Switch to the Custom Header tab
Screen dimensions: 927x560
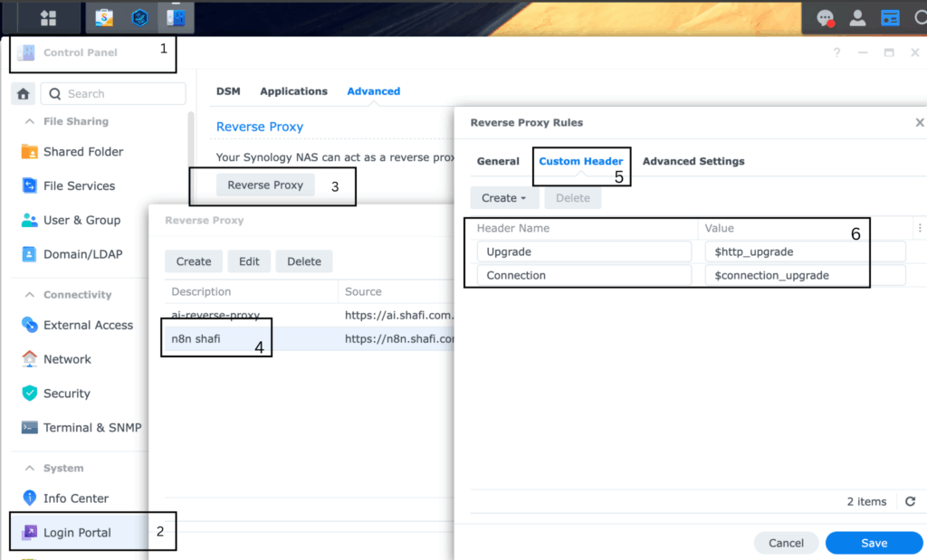(580, 161)
